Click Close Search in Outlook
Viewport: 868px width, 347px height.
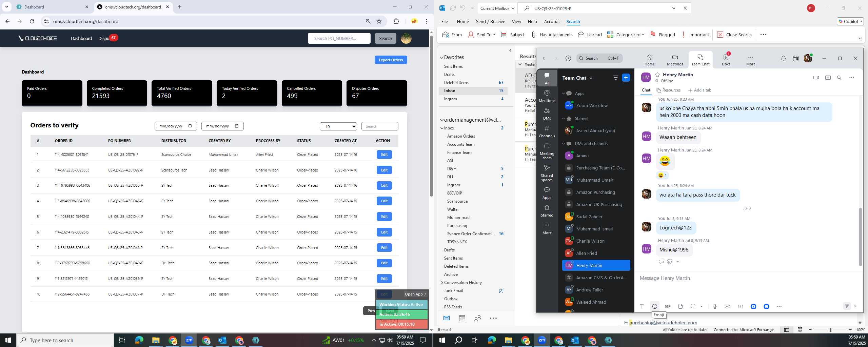click(734, 35)
